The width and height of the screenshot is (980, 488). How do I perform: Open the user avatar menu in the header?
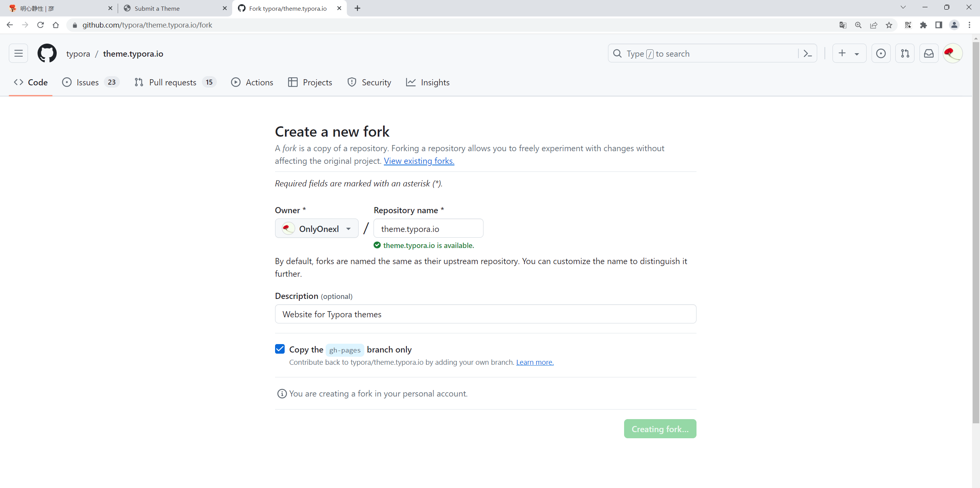pos(952,54)
